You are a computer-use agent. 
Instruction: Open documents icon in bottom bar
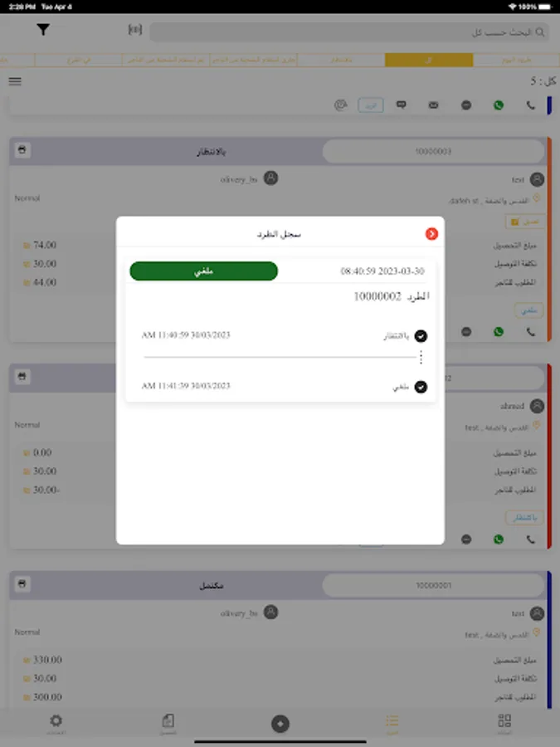(168, 724)
